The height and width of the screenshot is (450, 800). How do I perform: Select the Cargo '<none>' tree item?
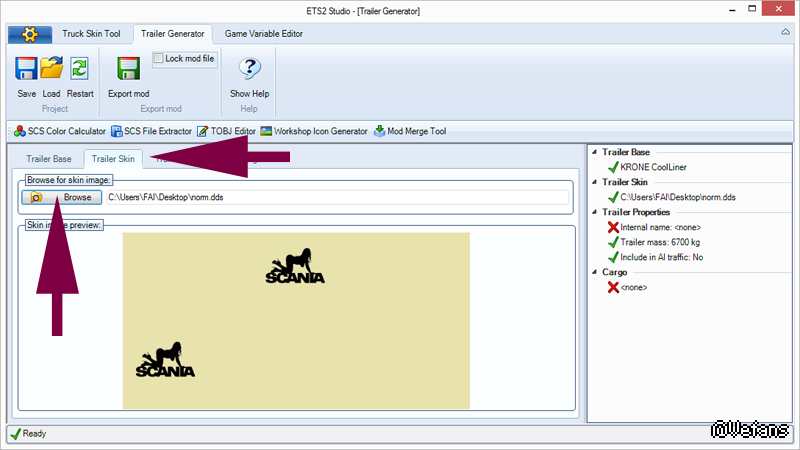(634, 288)
